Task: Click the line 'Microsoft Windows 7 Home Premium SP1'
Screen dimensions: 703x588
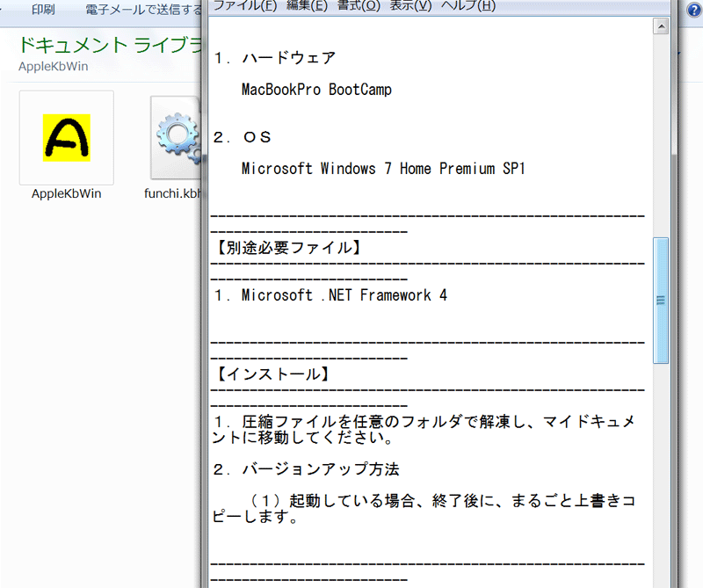Action: point(383,169)
